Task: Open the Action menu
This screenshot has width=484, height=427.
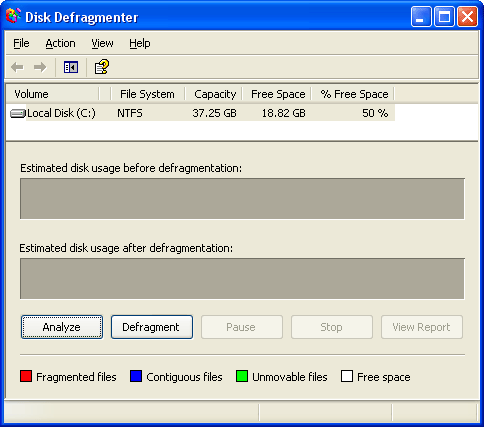Action: [x=60, y=43]
